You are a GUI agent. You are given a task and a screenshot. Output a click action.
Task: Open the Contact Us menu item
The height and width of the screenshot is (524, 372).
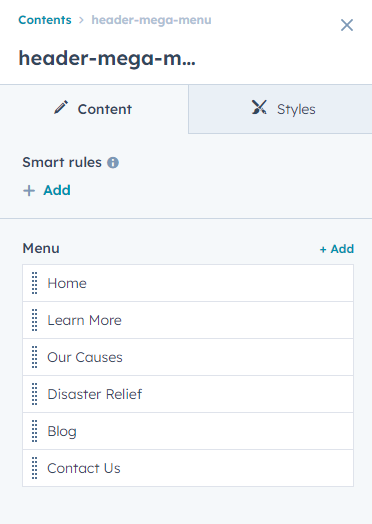(188, 468)
